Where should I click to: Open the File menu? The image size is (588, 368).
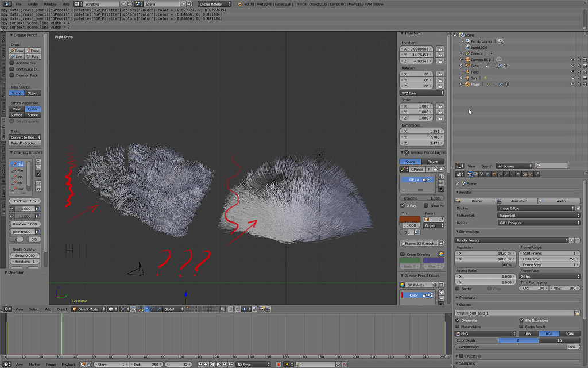point(18,4)
